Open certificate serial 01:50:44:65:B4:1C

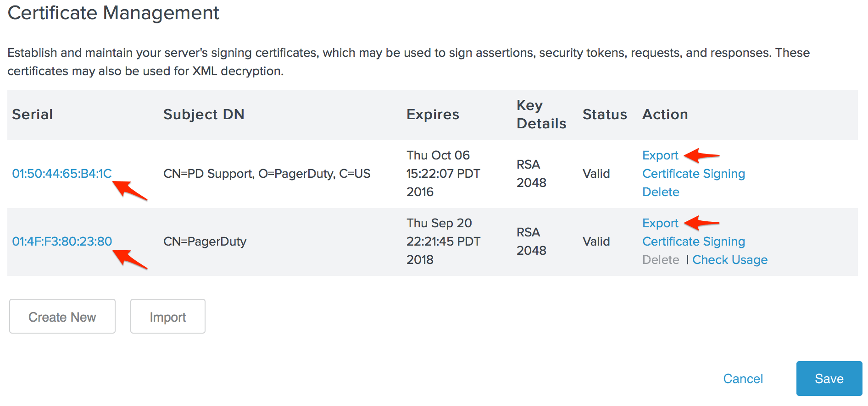62,174
